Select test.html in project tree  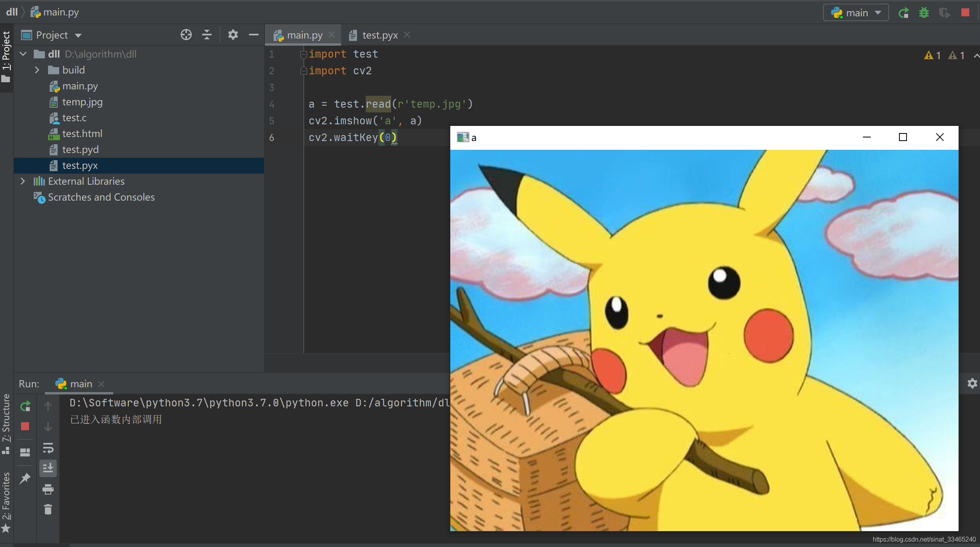(x=82, y=133)
